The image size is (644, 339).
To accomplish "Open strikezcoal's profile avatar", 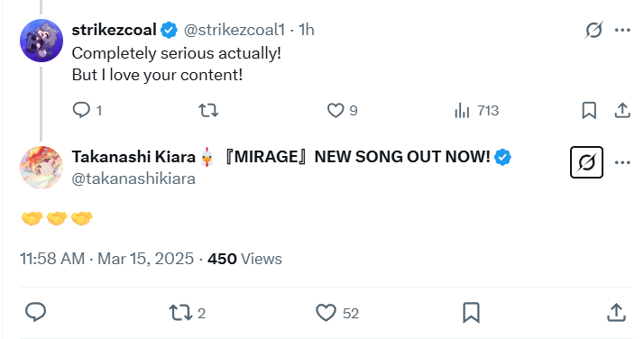I will pos(41,41).
